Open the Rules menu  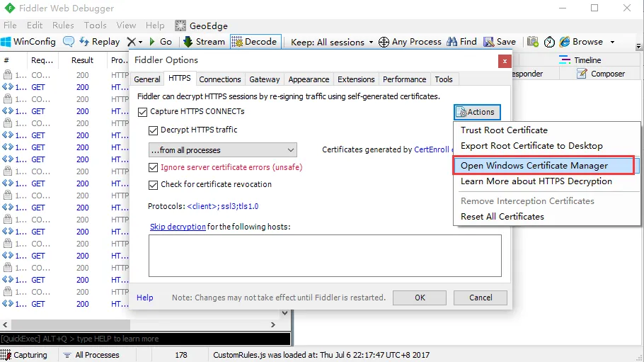pyautogui.click(x=63, y=26)
